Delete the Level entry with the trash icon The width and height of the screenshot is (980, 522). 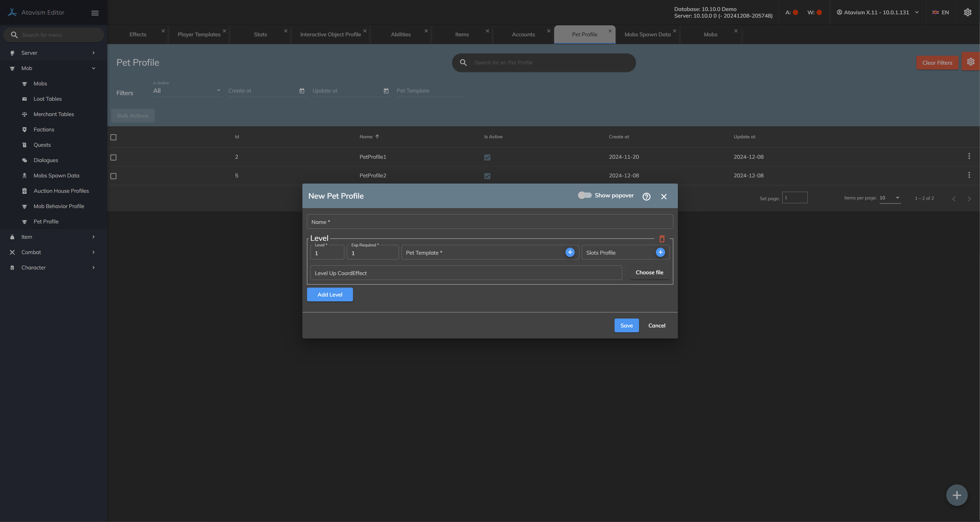pos(662,239)
